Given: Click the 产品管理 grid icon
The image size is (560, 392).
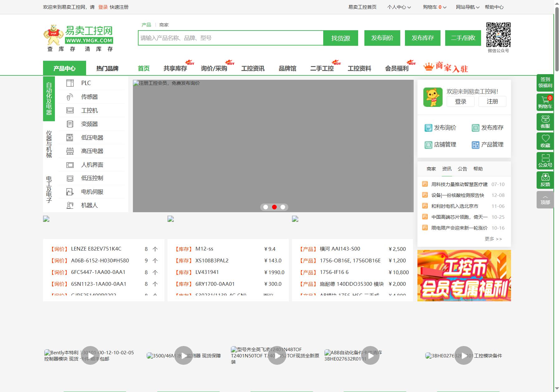Looking at the screenshot, I should pos(475,145).
